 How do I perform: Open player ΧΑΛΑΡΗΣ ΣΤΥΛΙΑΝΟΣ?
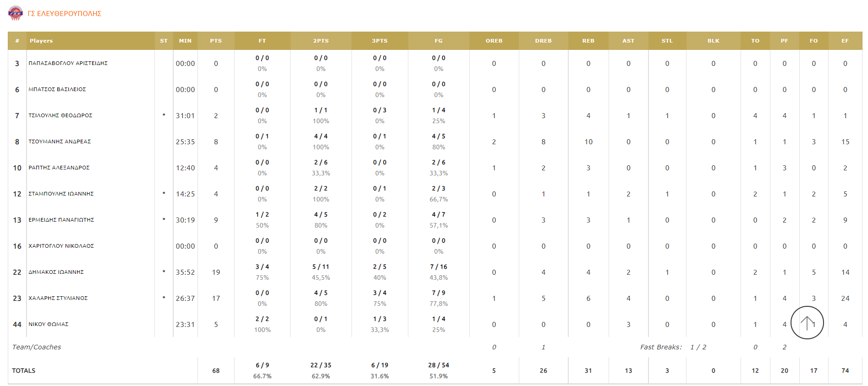click(58, 298)
